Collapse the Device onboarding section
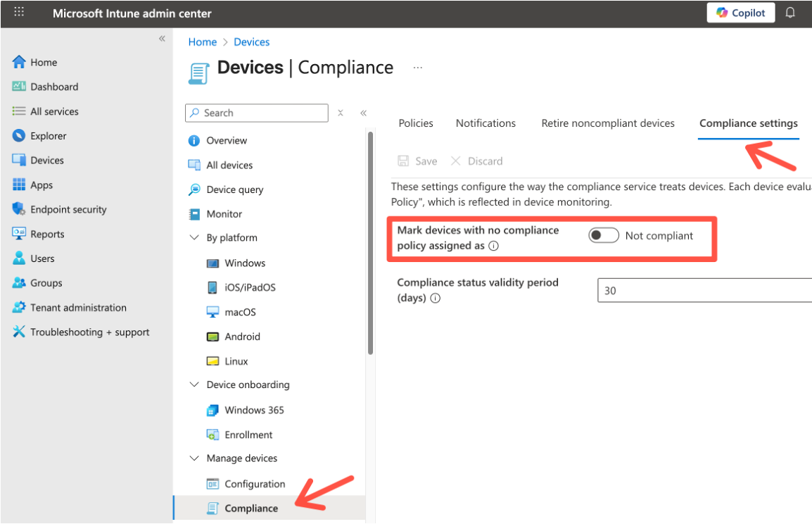 click(194, 385)
